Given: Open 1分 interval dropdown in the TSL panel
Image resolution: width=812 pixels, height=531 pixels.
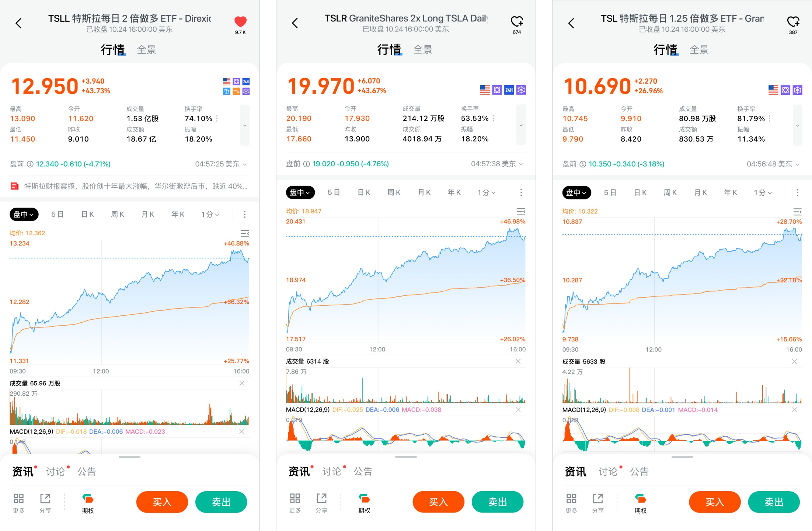Looking at the screenshot, I should (763, 192).
